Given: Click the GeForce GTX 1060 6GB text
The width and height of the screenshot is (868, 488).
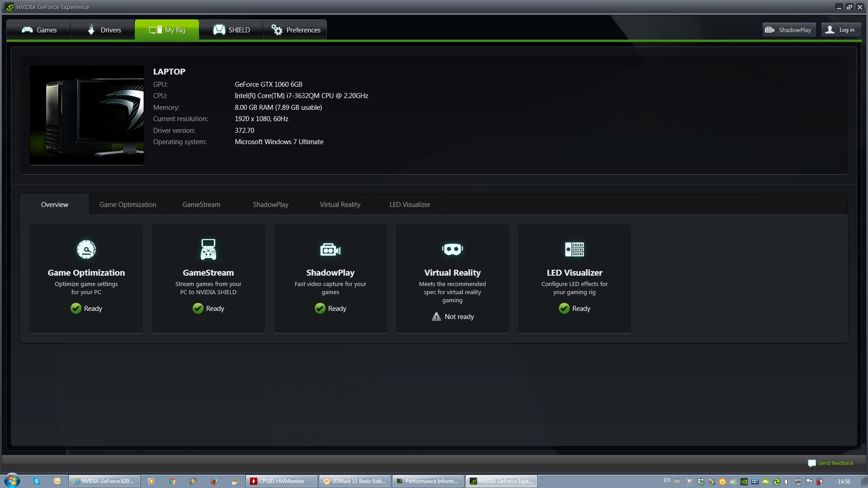Looking at the screenshot, I should click(x=269, y=84).
